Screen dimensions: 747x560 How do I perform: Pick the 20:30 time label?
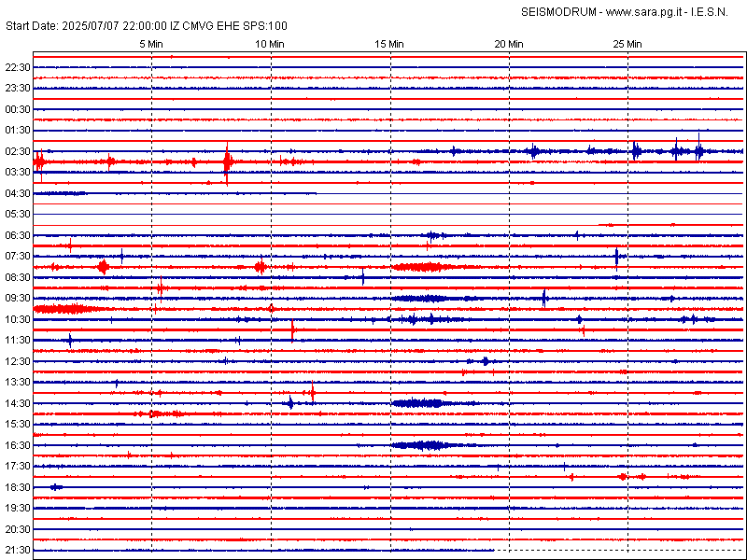[18, 529]
